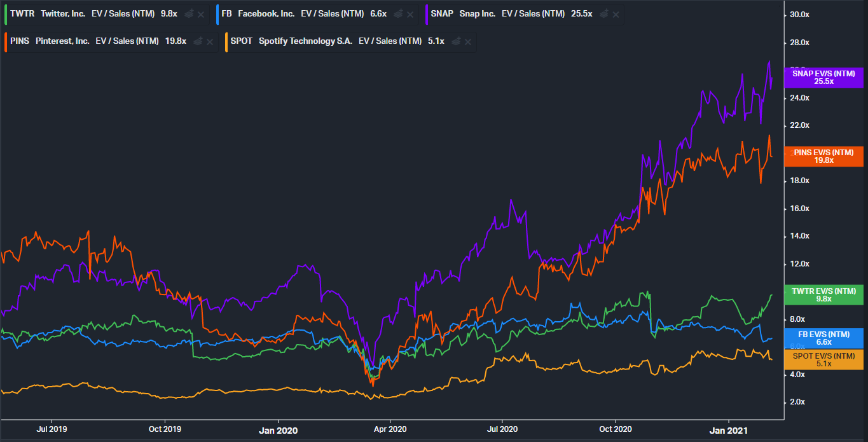Click the PINS ticker in the legend

tap(20, 41)
